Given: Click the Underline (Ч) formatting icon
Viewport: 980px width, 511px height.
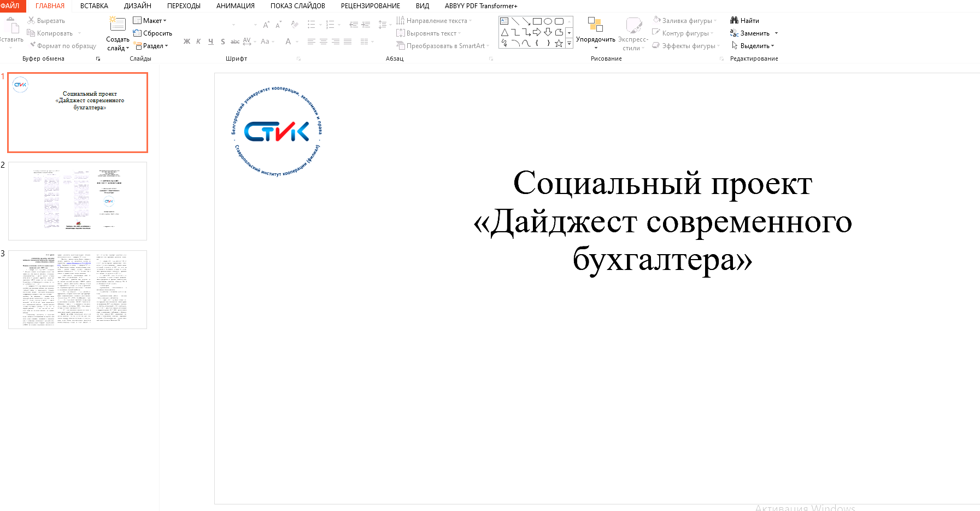Looking at the screenshot, I should pyautogui.click(x=210, y=42).
